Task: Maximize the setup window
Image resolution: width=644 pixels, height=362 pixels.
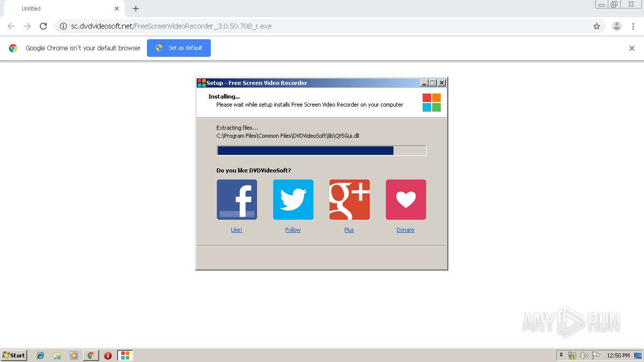Action: (433, 83)
